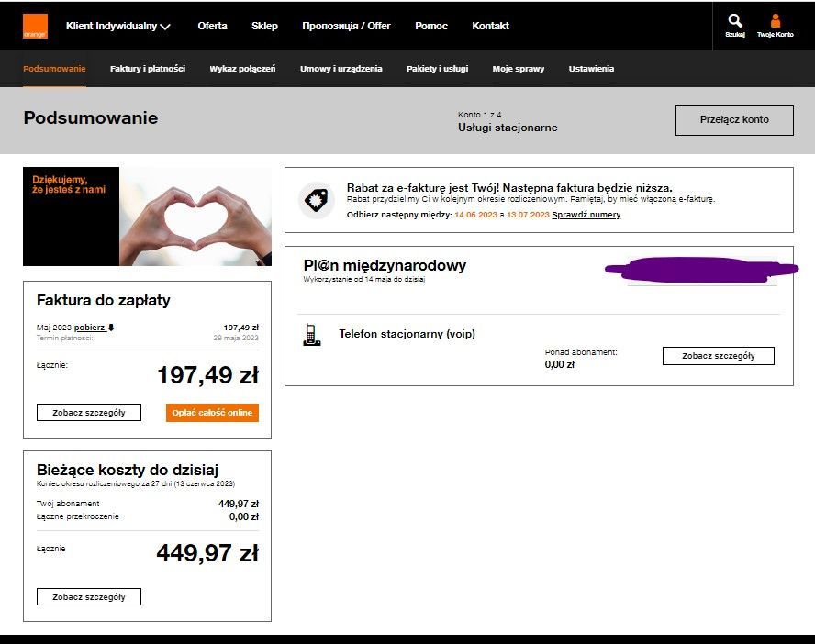Click the 14.06.2023 date text
The width and height of the screenshot is (815, 644).
point(475,215)
